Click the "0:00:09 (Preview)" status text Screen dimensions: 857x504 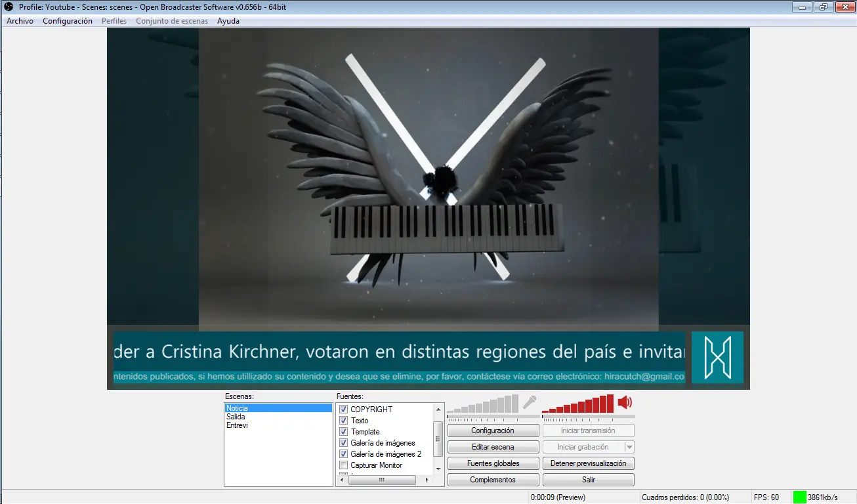click(558, 497)
